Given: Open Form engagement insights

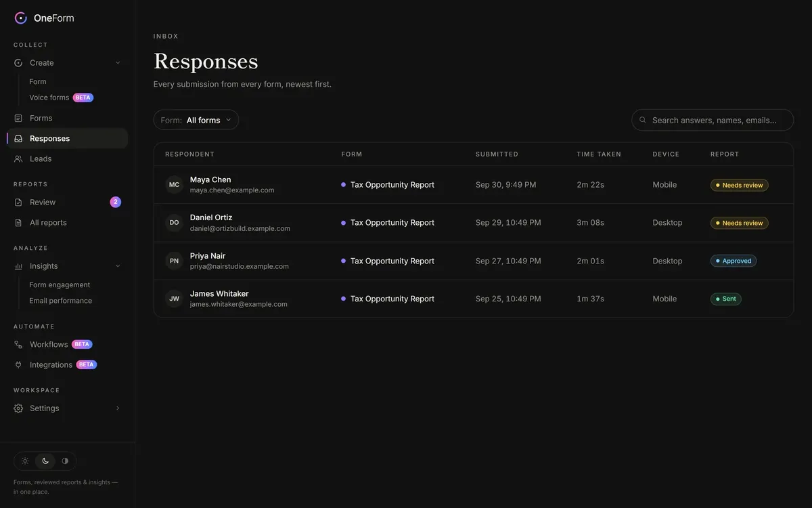Looking at the screenshot, I should 60,285.
